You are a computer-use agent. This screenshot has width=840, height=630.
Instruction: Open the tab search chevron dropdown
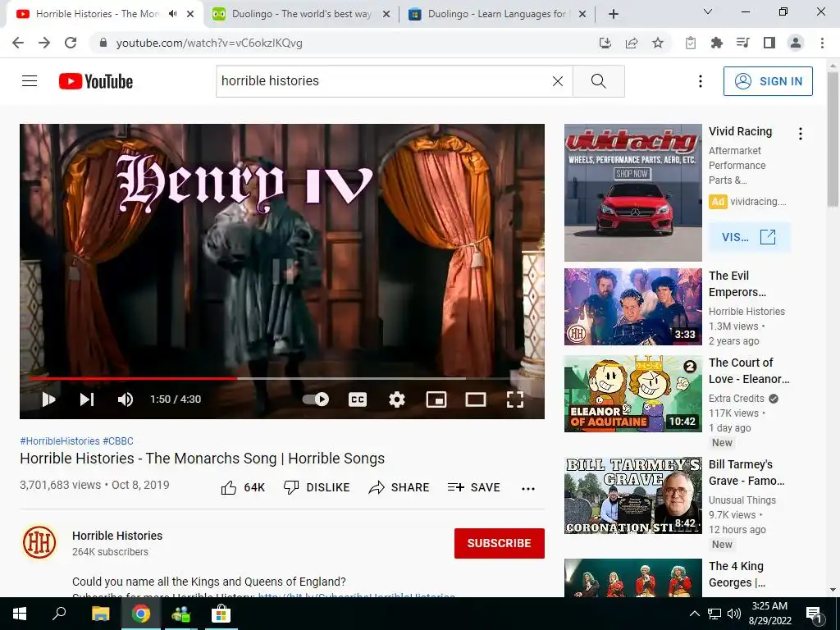coord(707,11)
